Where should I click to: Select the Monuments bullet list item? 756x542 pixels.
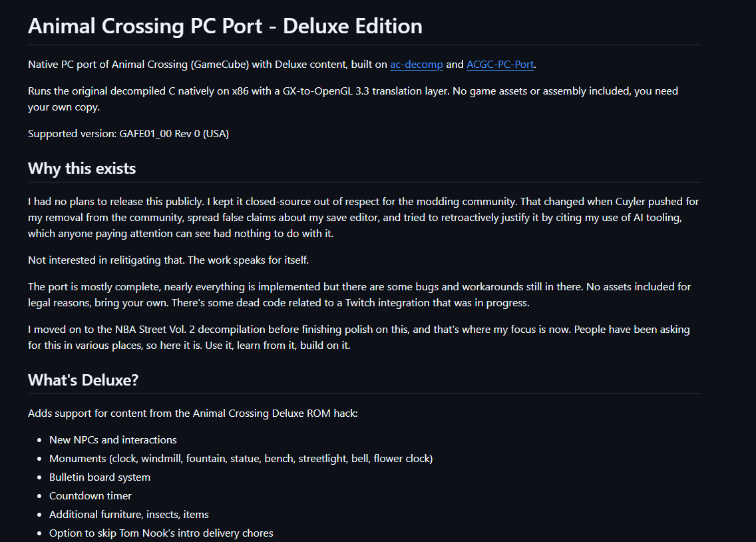tap(241, 459)
